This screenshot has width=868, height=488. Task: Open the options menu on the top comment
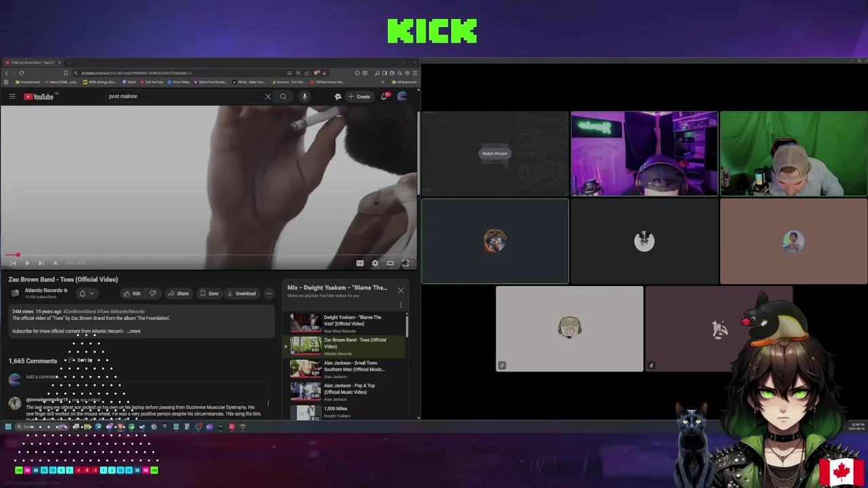coord(269,403)
